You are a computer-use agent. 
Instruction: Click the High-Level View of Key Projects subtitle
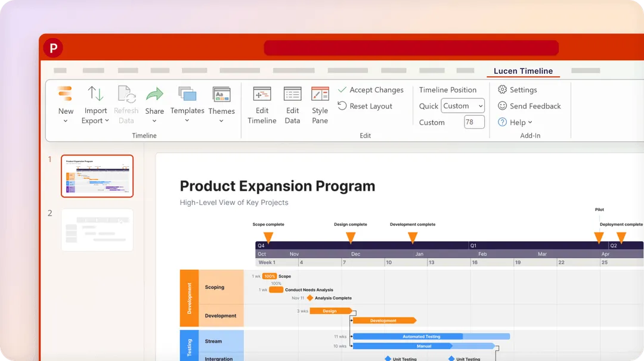pos(234,202)
